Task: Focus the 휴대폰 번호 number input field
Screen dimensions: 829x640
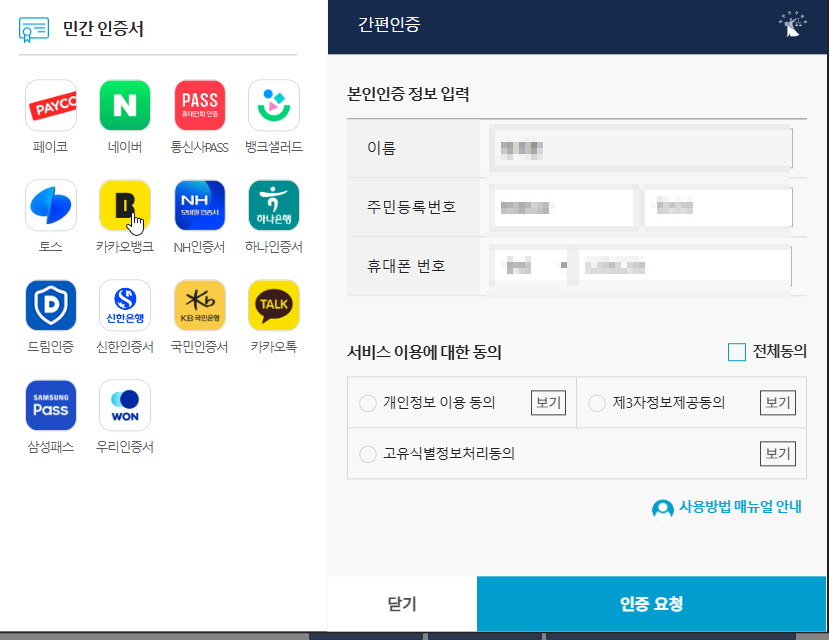Action: pyautogui.click(x=685, y=266)
